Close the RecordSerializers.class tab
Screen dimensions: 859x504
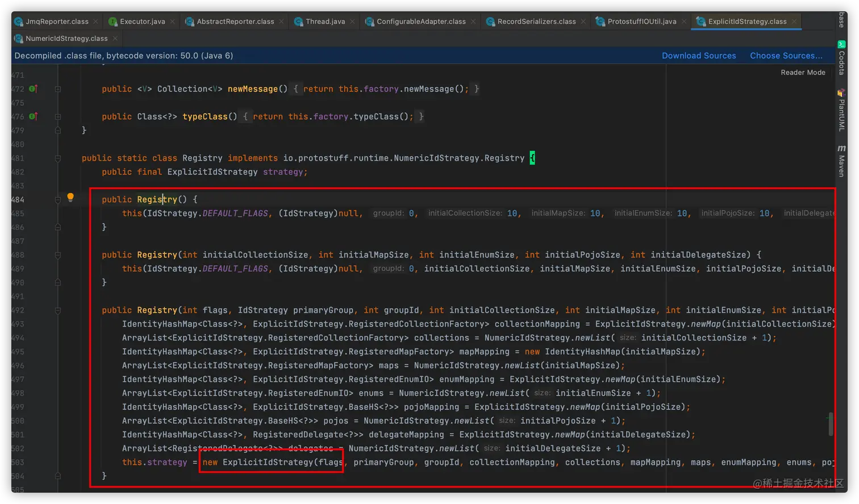(583, 22)
